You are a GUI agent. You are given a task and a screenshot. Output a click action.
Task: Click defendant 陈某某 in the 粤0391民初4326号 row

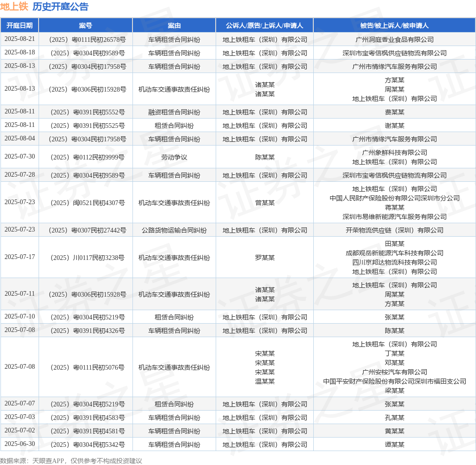pos(394,331)
